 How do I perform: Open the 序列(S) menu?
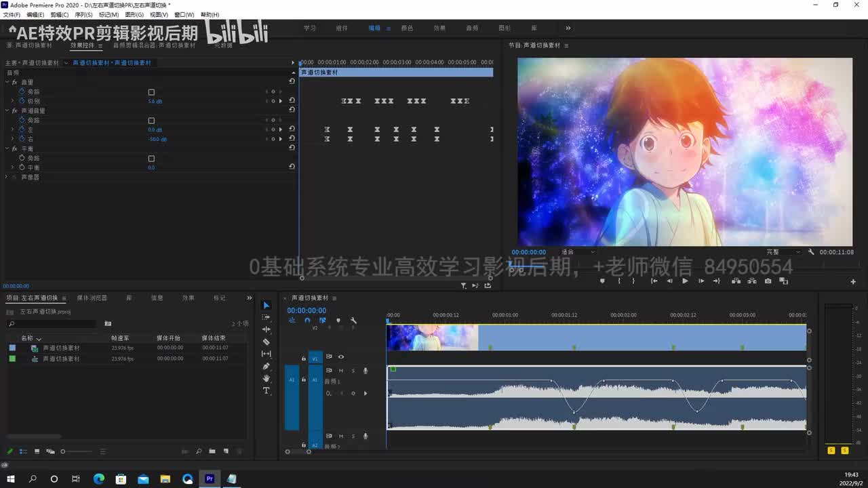point(83,15)
